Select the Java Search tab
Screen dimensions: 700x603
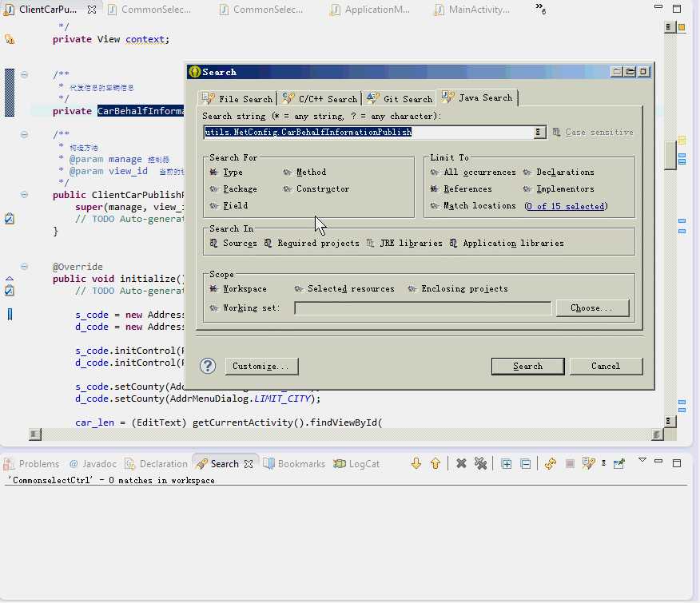click(477, 97)
